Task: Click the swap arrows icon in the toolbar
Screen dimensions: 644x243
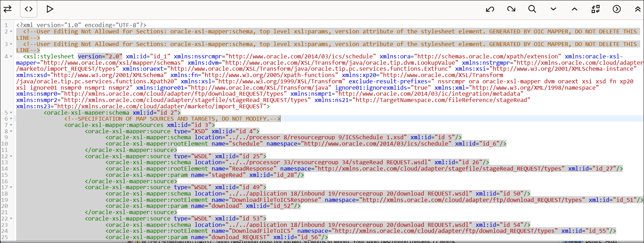Action: point(7,9)
